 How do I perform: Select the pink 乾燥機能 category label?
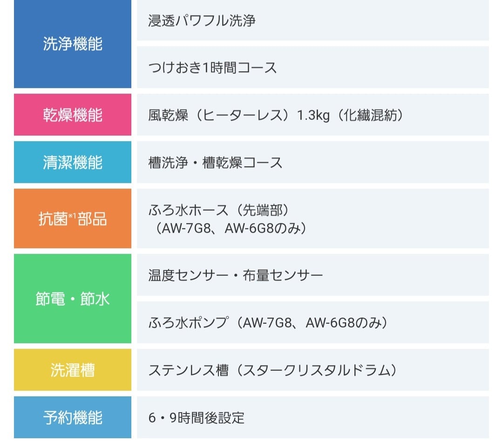73,115
